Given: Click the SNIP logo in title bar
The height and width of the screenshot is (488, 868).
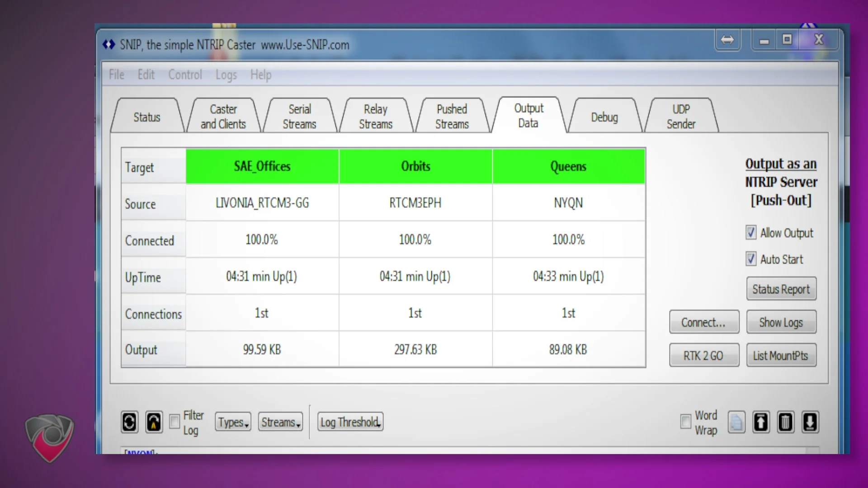Looking at the screenshot, I should pyautogui.click(x=108, y=44).
